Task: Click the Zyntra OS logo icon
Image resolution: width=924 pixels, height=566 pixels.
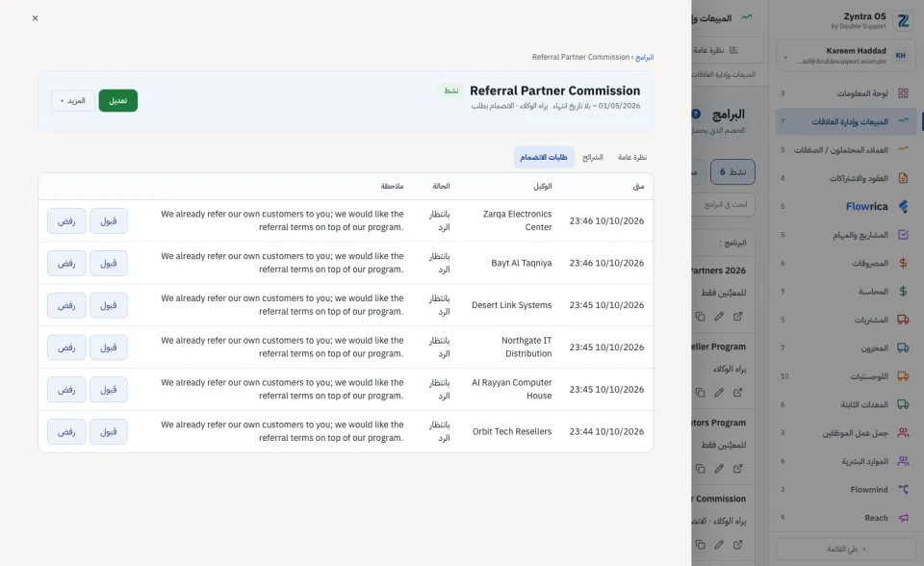Action: click(903, 21)
